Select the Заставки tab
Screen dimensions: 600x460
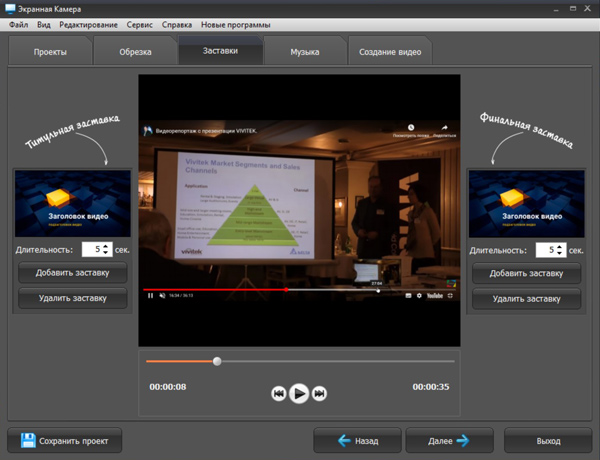[x=220, y=51]
